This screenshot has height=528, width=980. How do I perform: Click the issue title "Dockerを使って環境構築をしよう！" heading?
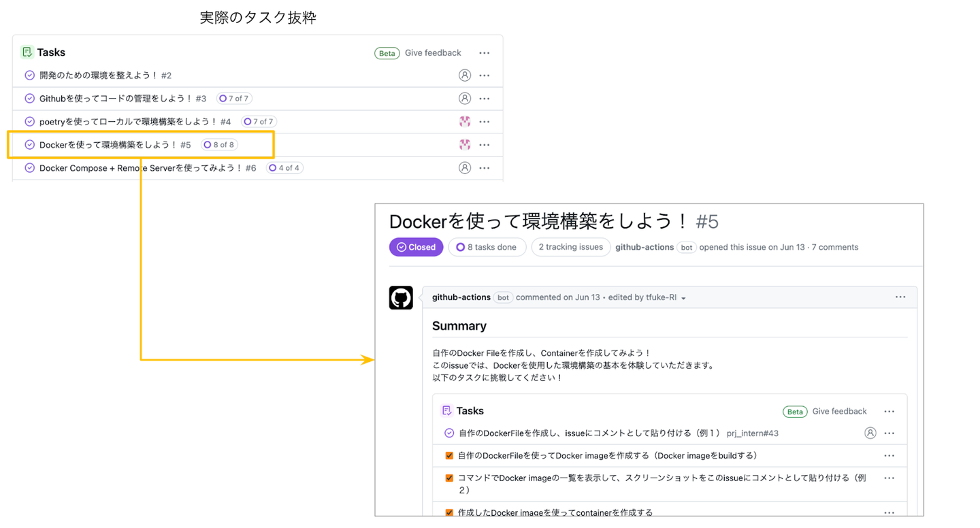click(x=540, y=221)
